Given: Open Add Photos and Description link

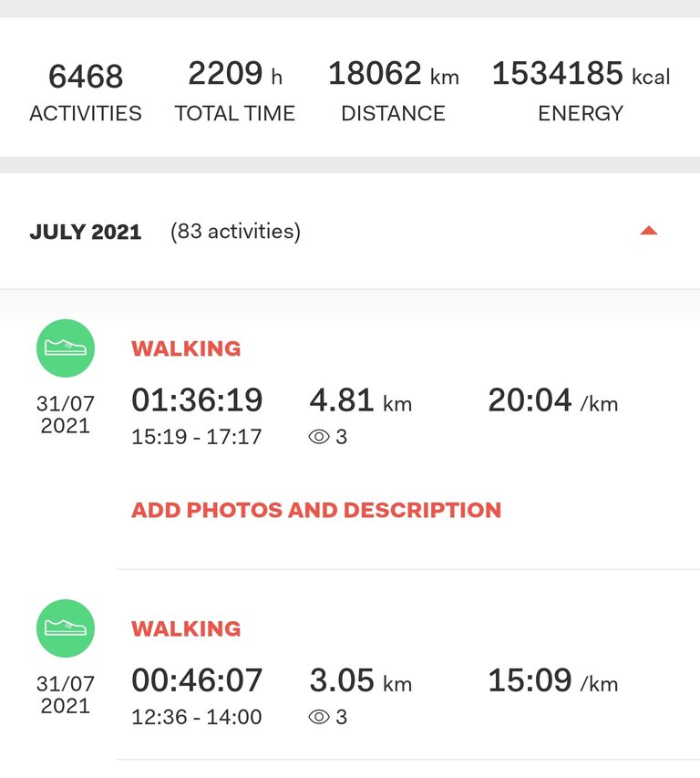Looking at the screenshot, I should click(x=316, y=510).
